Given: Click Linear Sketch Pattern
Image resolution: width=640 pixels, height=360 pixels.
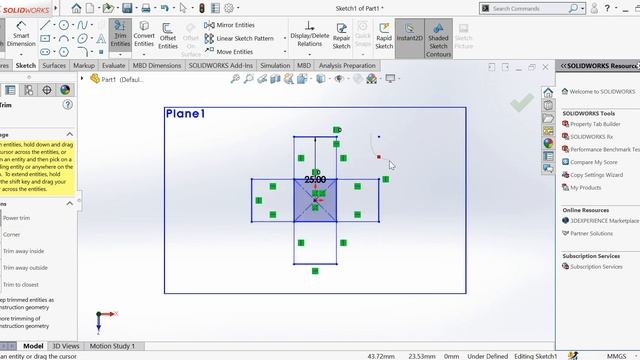Looking at the screenshot, I should coord(239,38).
